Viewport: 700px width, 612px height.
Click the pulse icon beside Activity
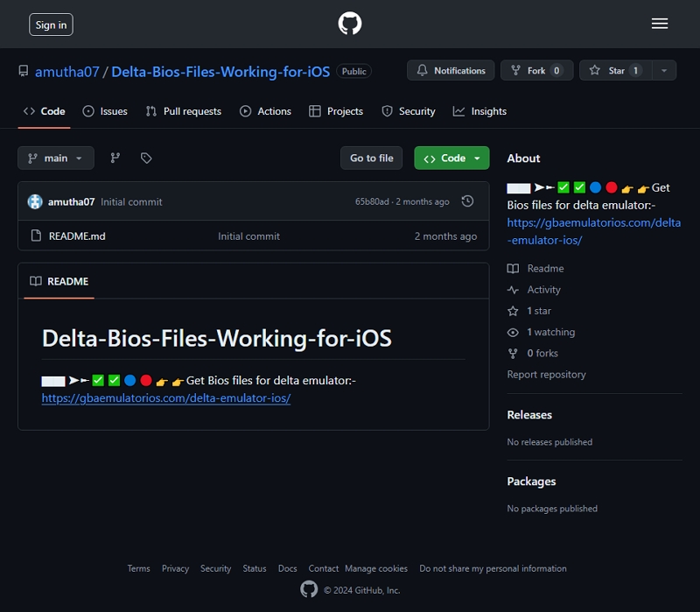513,290
